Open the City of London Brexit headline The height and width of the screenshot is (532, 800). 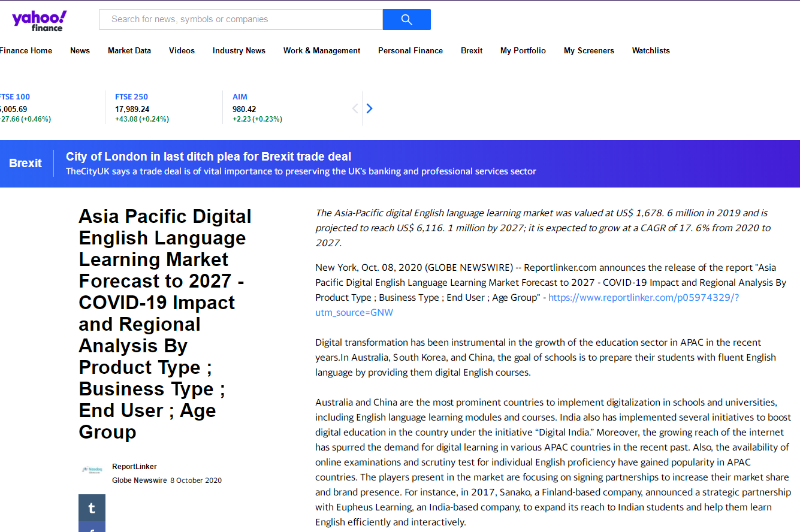click(209, 157)
